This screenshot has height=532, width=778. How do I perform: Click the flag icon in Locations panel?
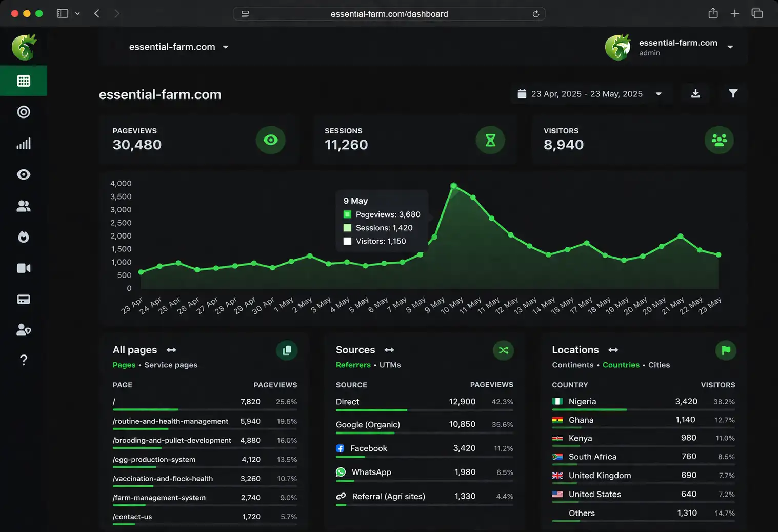click(x=726, y=350)
